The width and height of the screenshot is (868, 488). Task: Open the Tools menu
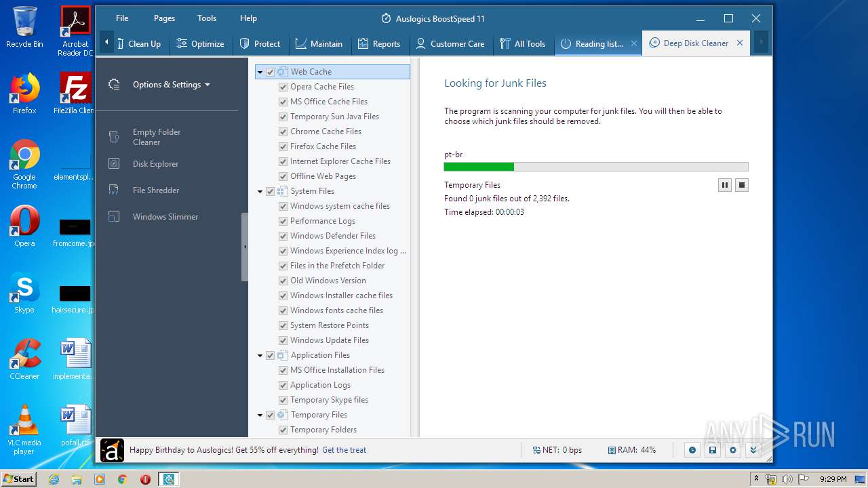(207, 18)
